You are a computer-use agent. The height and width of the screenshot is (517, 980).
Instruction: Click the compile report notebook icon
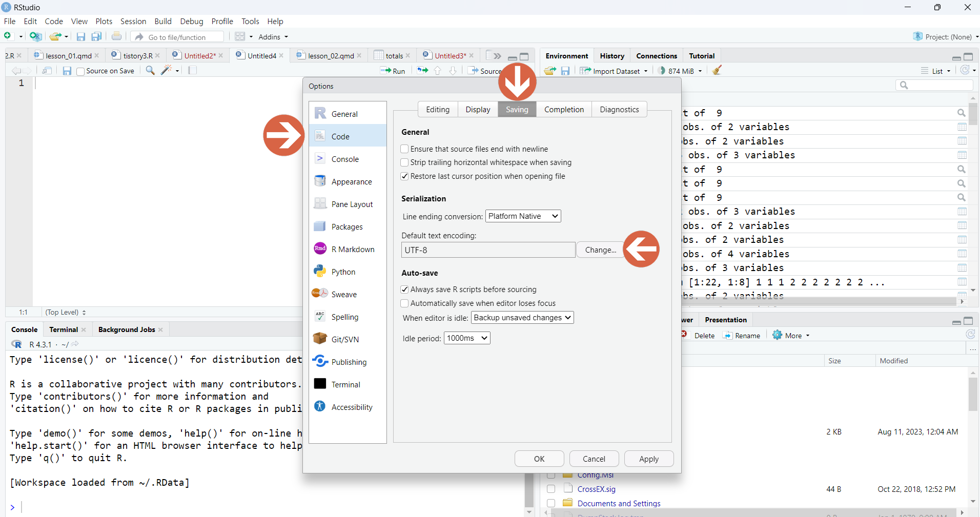tap(193, 70)
